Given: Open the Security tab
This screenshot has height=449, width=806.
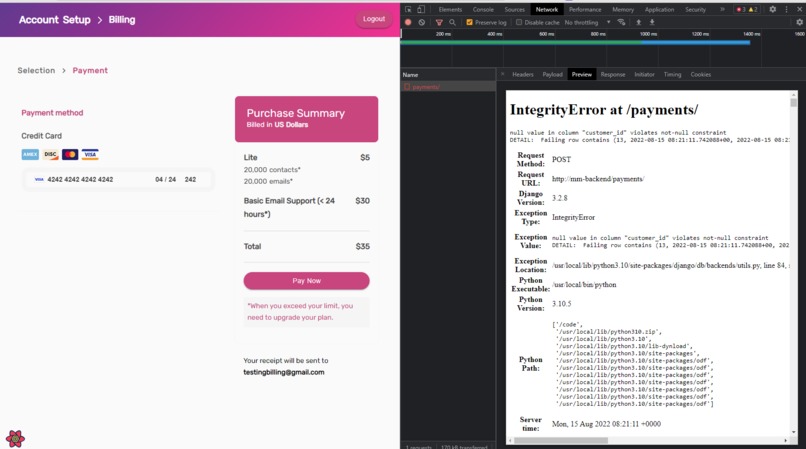Looking at the screenshot, I should pyautogui.click(x=695, y=9).
